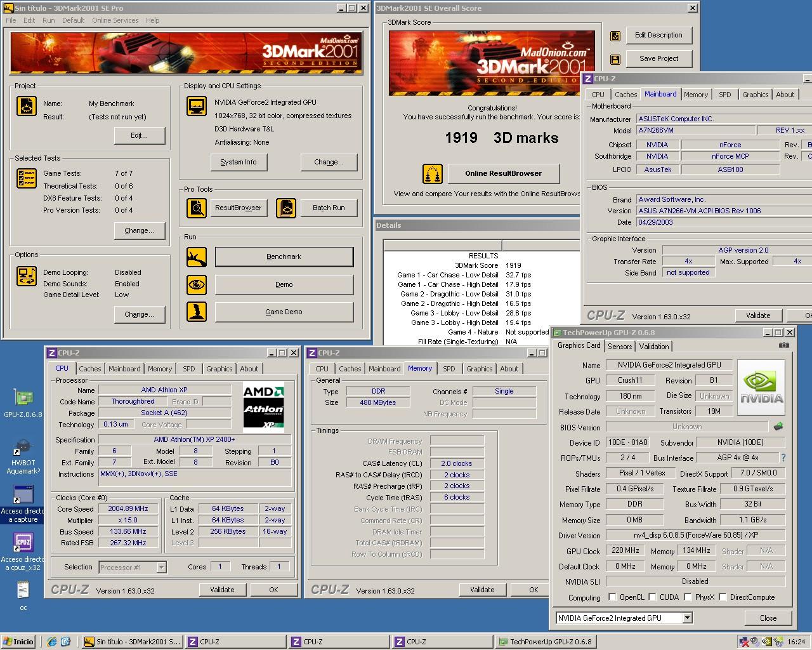Open the Online Services menu

[x=115, y=20]
